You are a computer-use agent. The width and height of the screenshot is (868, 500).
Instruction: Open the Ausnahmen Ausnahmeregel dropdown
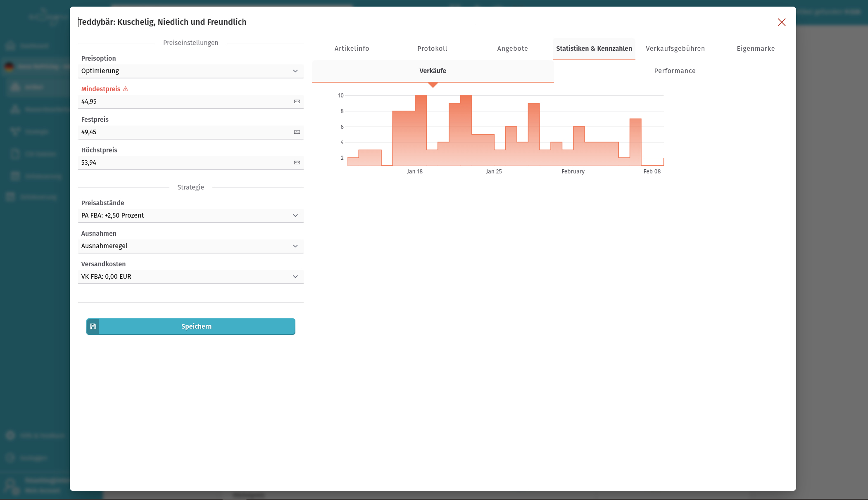190,246
